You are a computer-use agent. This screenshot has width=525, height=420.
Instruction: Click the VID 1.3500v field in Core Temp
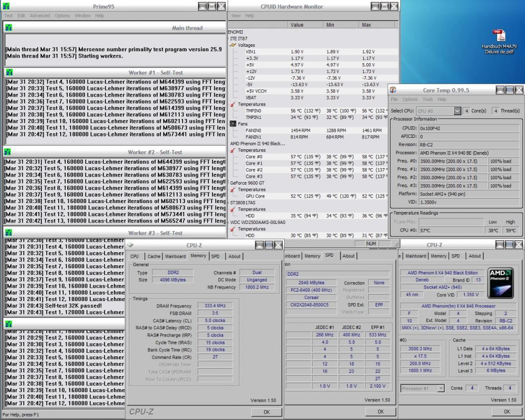point(470,203)
